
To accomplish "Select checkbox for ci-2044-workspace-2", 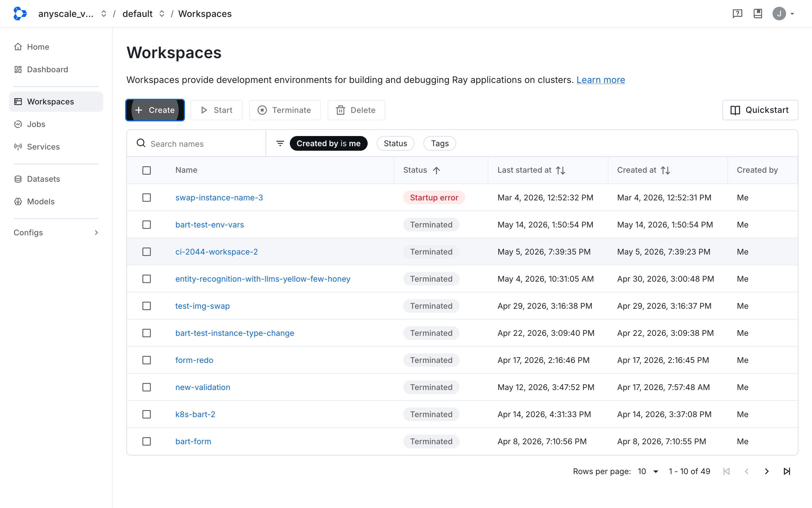I will [x=147, y=252].
